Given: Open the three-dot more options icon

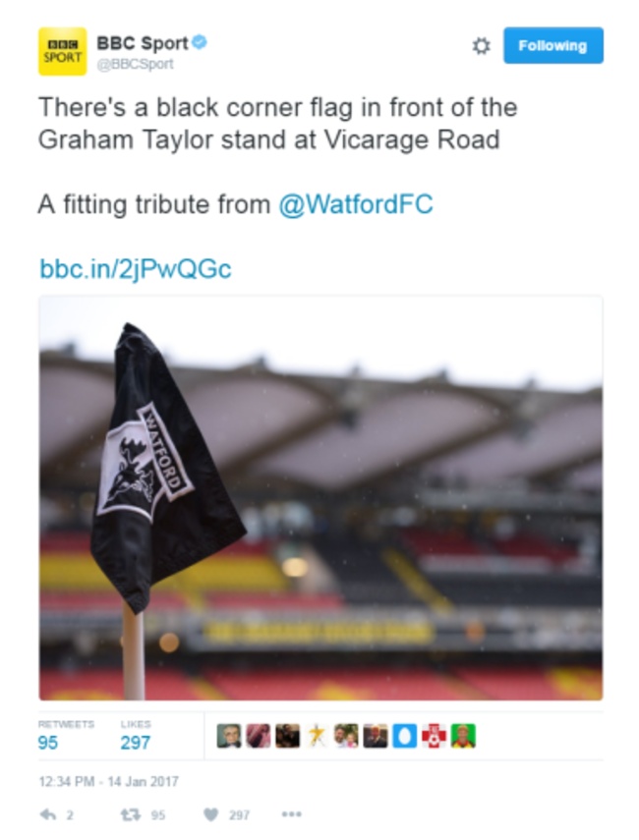Looking at the screenshot, I should click(x=291, y=814).
